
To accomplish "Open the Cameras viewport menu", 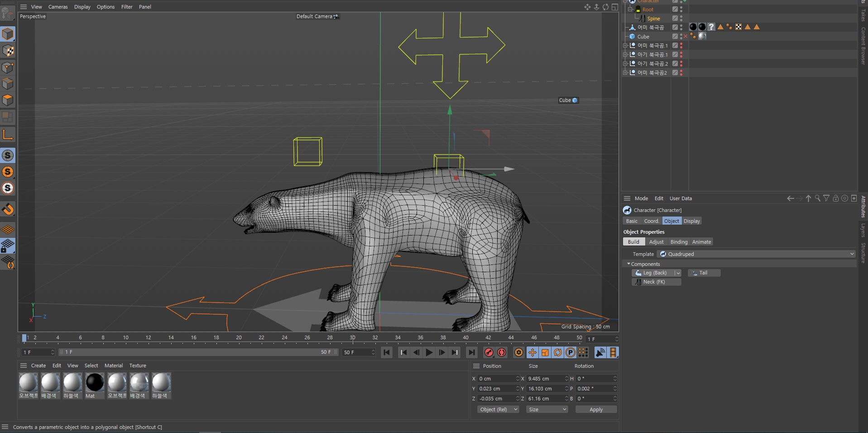I will [x=58, y=7].
